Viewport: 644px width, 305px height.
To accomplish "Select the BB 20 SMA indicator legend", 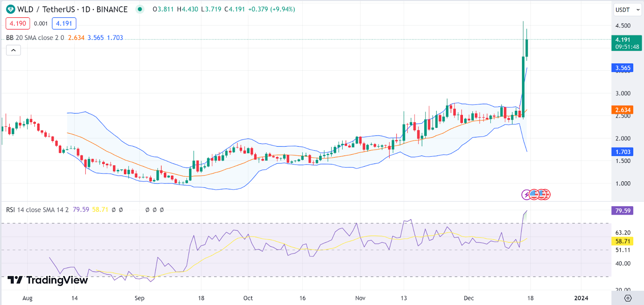I will click(x=35, y=37).
